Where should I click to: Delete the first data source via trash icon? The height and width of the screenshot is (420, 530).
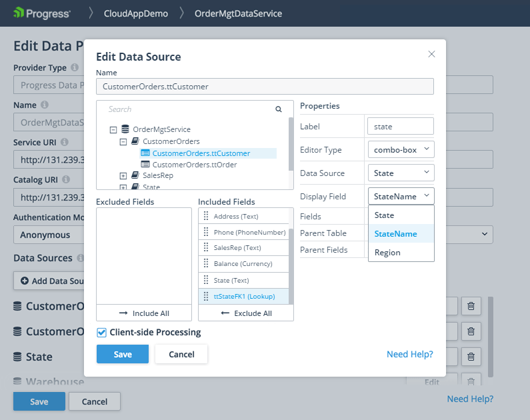click(x=471, y=306)
